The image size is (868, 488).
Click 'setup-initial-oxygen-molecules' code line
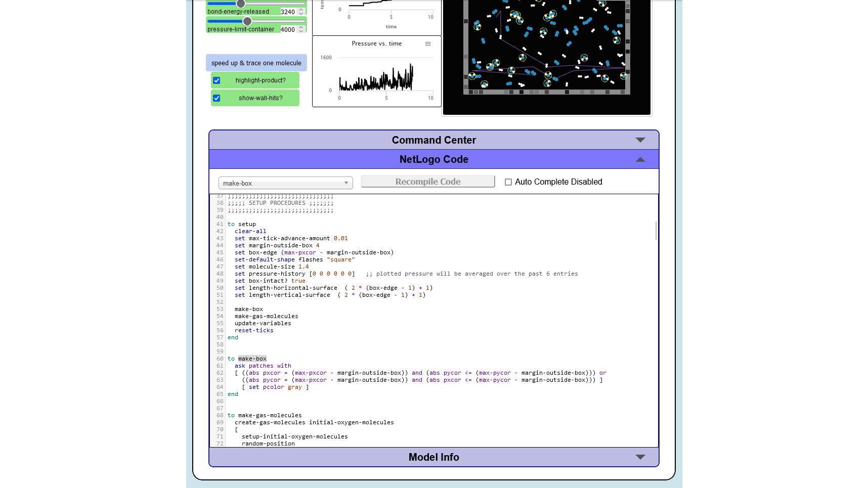295,436
